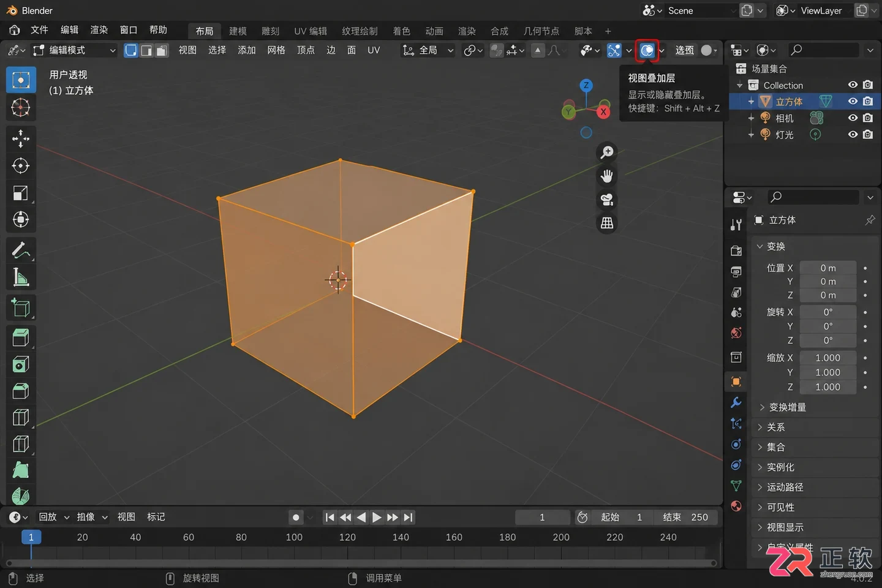Image resolution: width=882 pixels, height=588 pixels.
Task: Select the Knife tool
Action: click(21, 444)
